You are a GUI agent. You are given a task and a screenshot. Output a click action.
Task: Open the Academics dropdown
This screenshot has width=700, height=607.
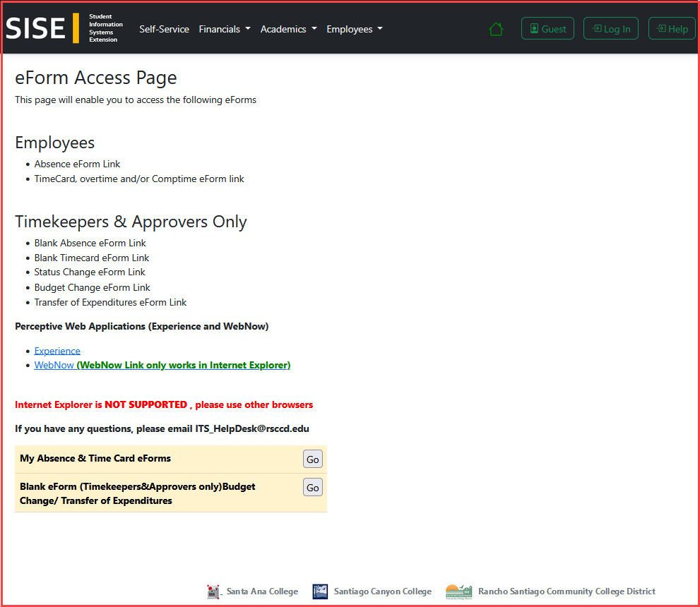coord(288,29)
